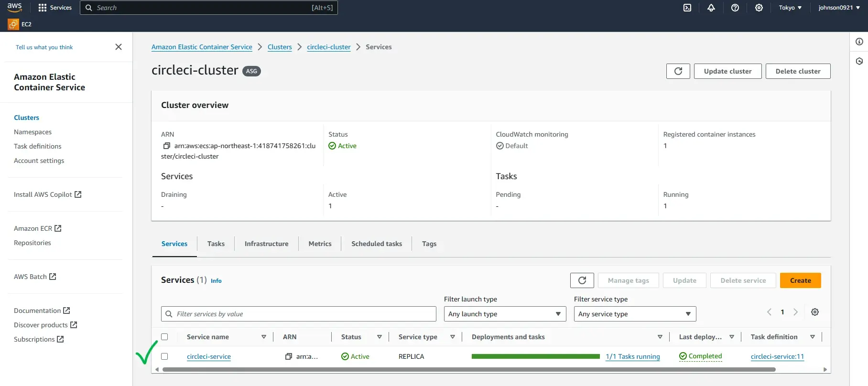Switch to the Scheduled tasks tab
Screen dimensions: 868x386
[377, 244]
